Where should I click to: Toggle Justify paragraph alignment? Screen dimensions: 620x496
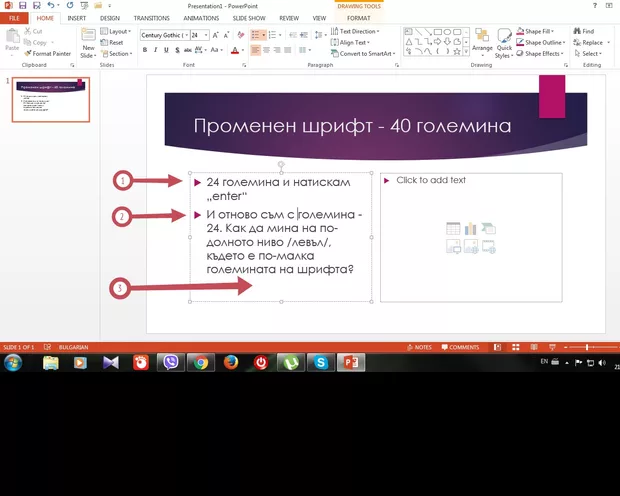[x=288, y=50]
